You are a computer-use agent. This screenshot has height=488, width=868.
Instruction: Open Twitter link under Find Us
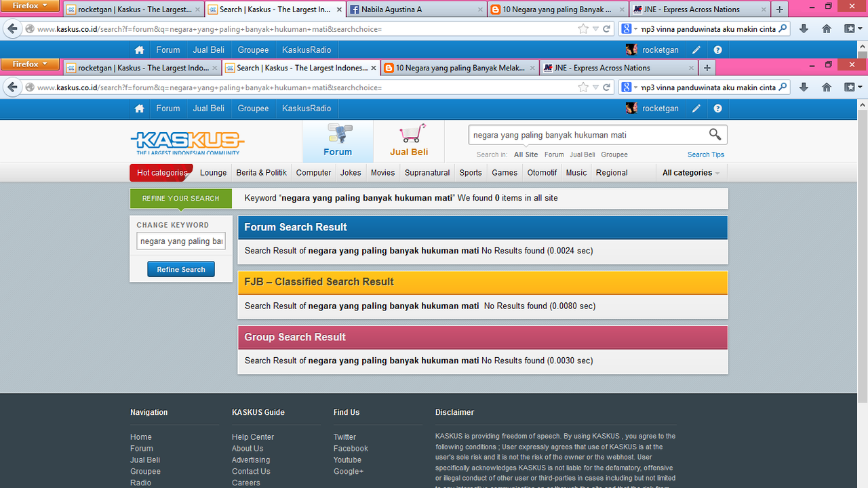pyautogui.click(x=344, y=437)
